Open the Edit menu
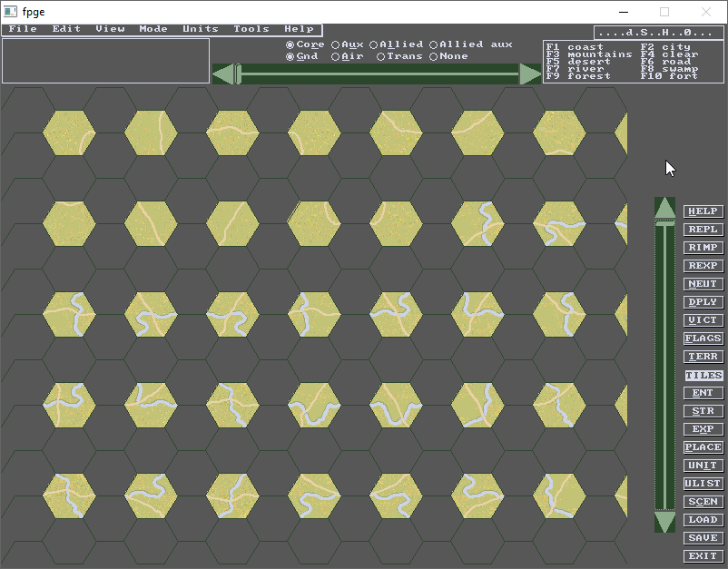 click(x=66, y=29)
